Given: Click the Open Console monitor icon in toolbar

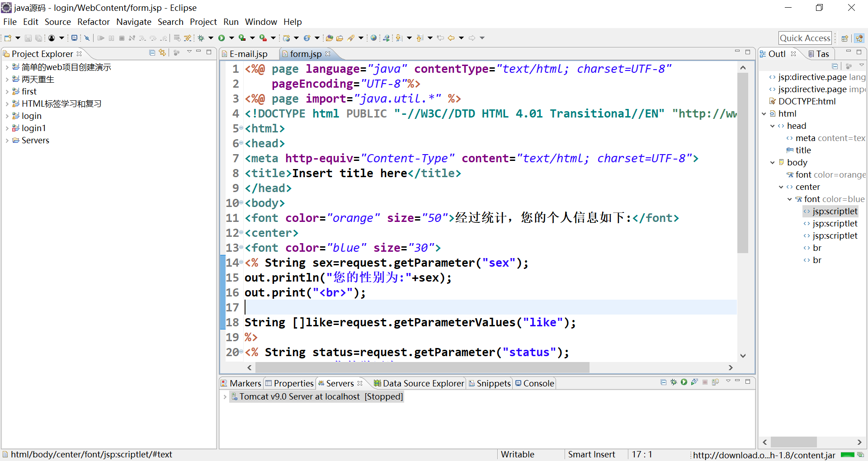Looking at the screenshot, I should pyautogui.click(x=74, y=38).
